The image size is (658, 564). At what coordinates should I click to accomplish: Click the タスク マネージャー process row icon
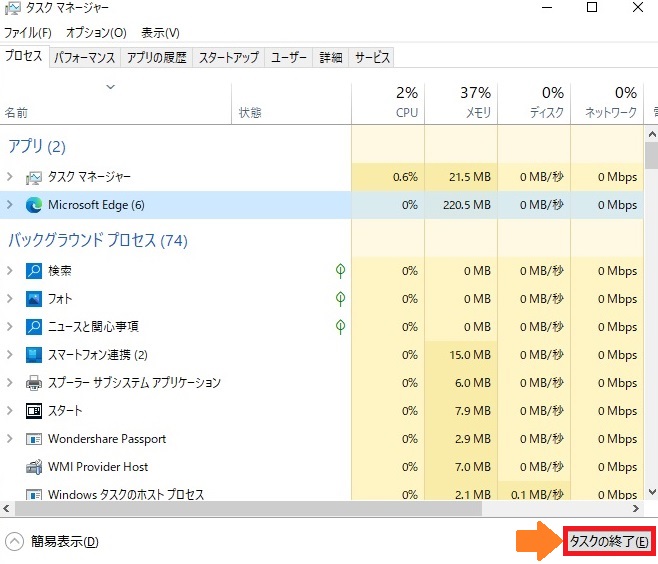(34, 178)
